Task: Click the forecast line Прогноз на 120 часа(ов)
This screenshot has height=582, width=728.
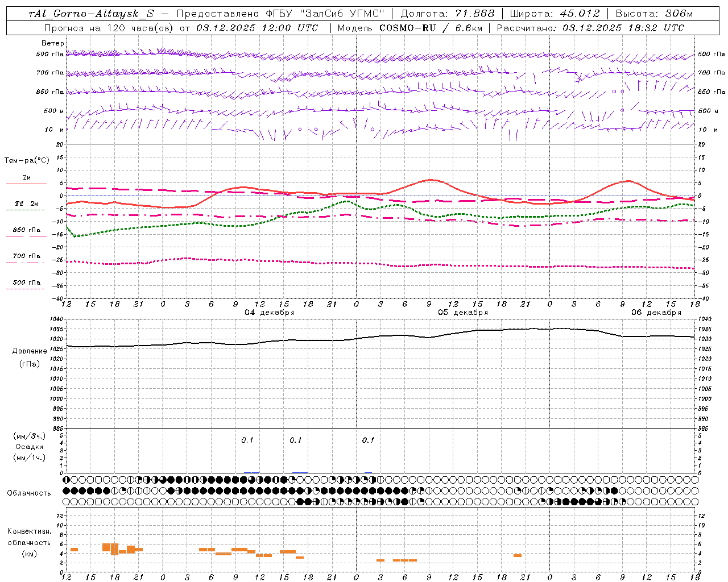Action: click(109, 28)
